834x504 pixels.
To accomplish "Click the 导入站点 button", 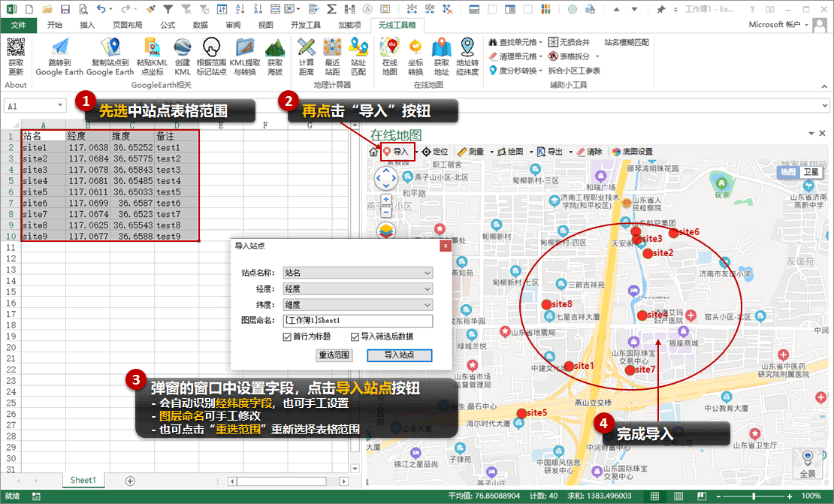I will pos(399,355).
